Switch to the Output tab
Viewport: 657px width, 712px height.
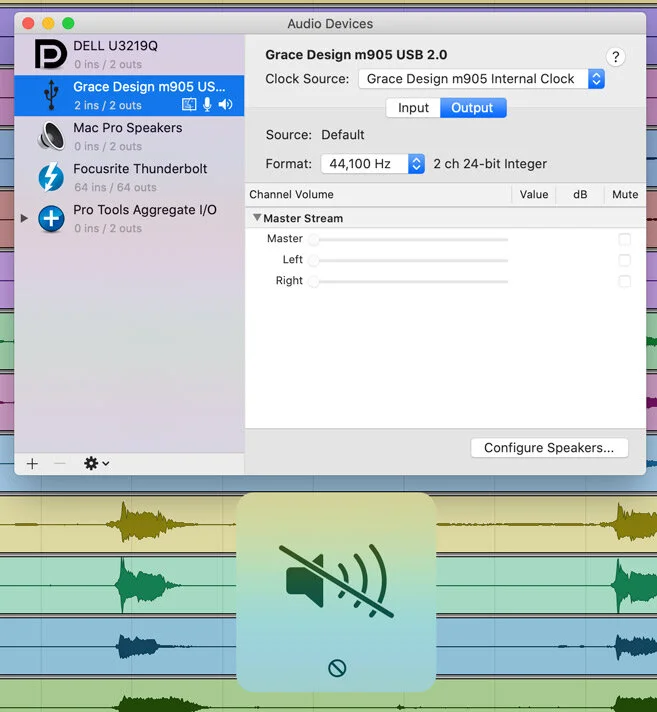click(473, 108)
